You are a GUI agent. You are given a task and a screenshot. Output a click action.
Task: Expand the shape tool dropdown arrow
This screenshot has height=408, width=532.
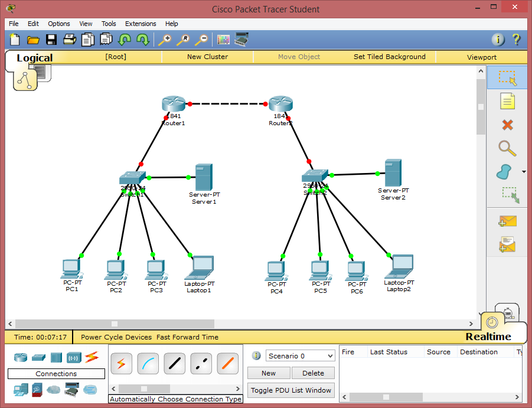click(x=524, y=172)
